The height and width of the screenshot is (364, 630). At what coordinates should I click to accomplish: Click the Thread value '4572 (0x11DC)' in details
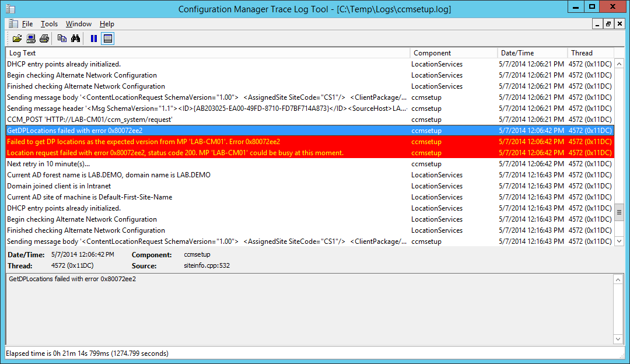click(x=72, y=265)
